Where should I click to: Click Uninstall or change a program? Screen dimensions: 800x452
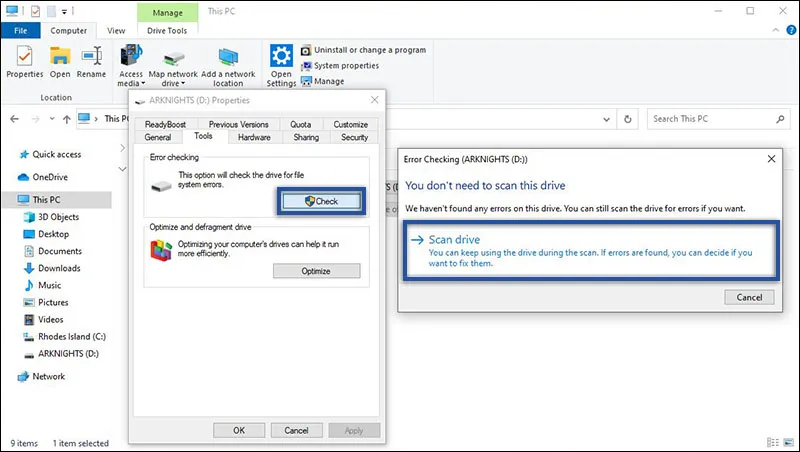(x=363, y=50)
